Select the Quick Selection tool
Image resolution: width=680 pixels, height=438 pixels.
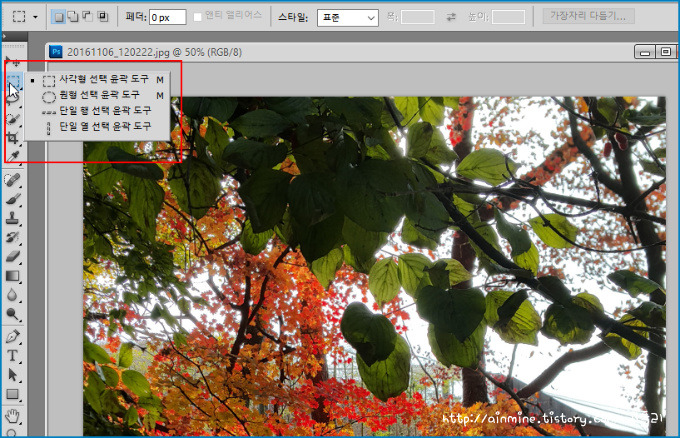pyautogui.click(x=13, y=118)
